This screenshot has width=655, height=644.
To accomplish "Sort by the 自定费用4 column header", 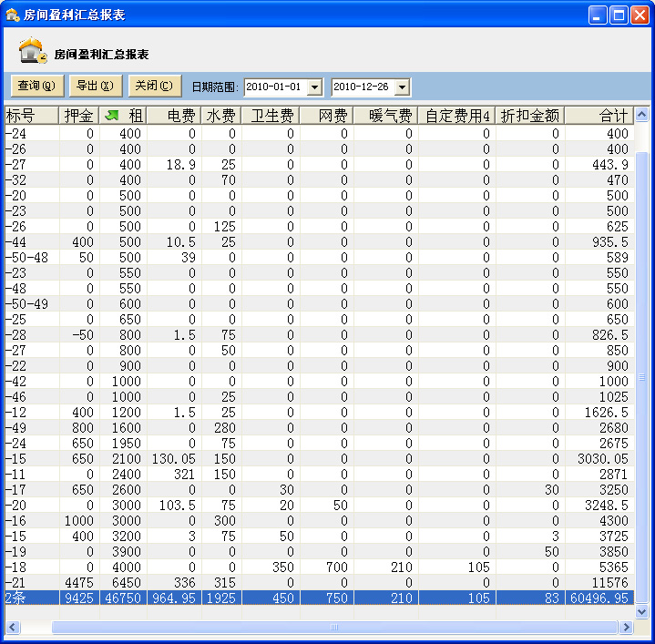I will pyautogui.click(x=456, y=116).
